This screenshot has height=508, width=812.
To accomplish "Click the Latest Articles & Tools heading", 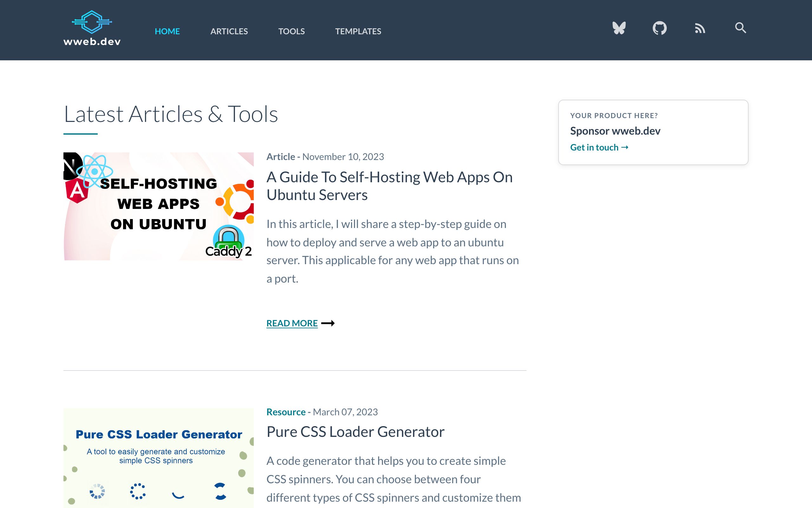I will point(171,114).
